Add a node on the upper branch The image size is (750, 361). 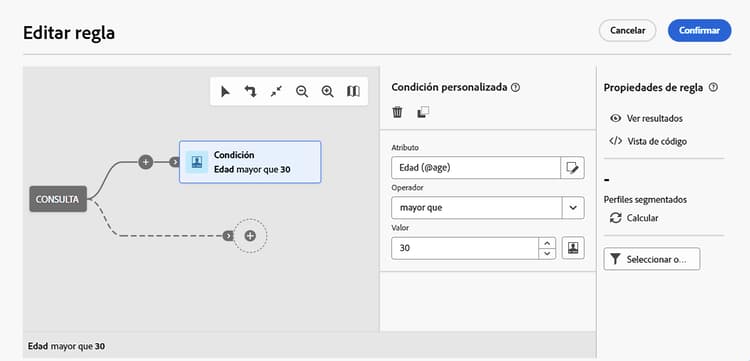(x=145, y=162)
